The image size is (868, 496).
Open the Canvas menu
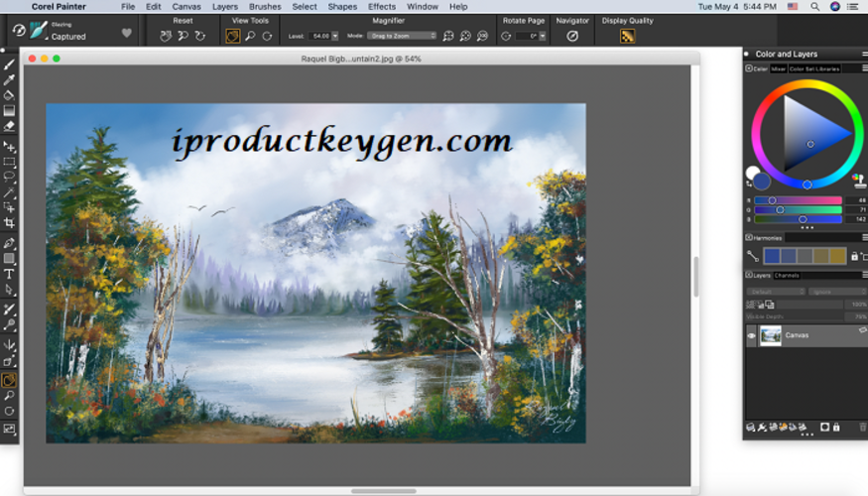[x=186, y=7]
